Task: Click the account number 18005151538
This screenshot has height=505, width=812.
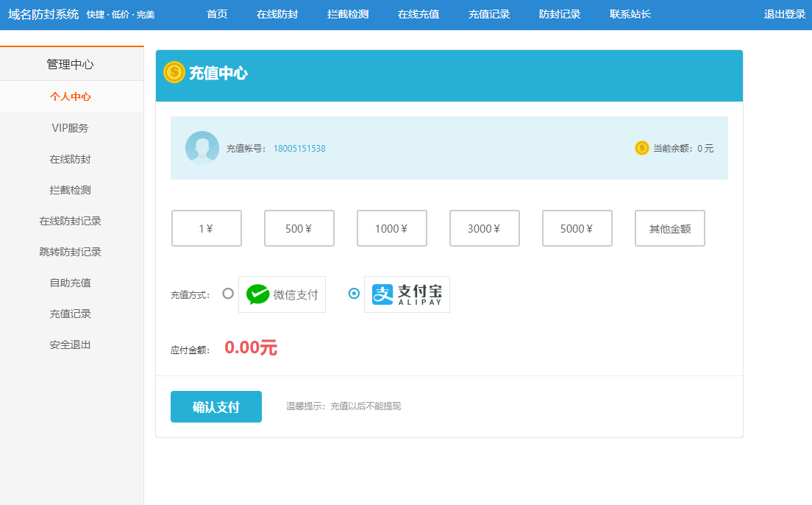Action: (x=299, y=149)
